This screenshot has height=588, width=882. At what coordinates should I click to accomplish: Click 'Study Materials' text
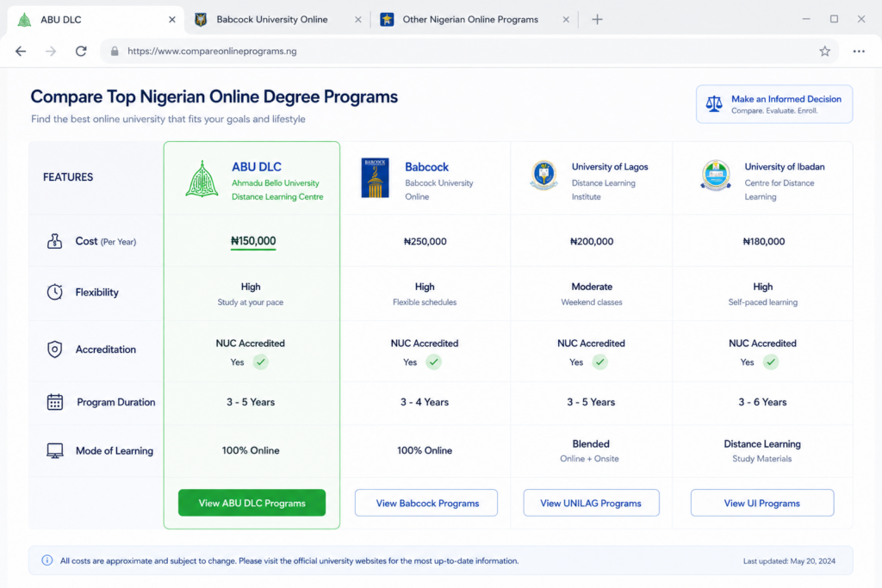tap(762, 459)
